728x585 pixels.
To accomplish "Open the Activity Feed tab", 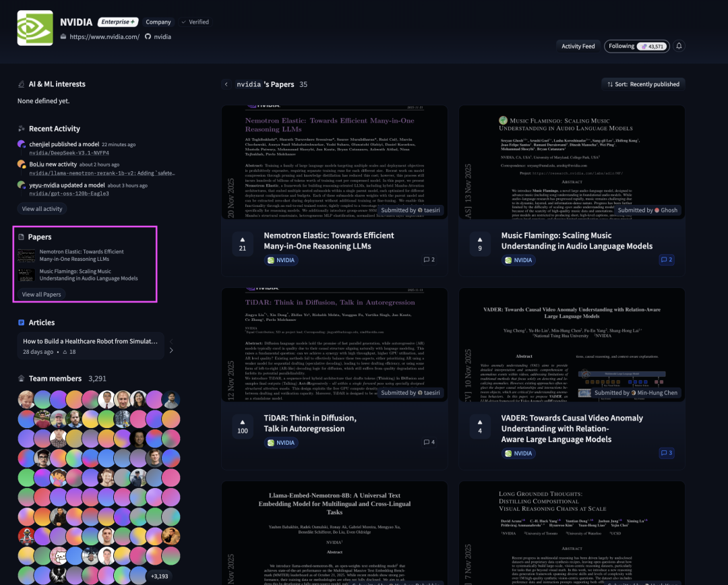I will point(578,46).
